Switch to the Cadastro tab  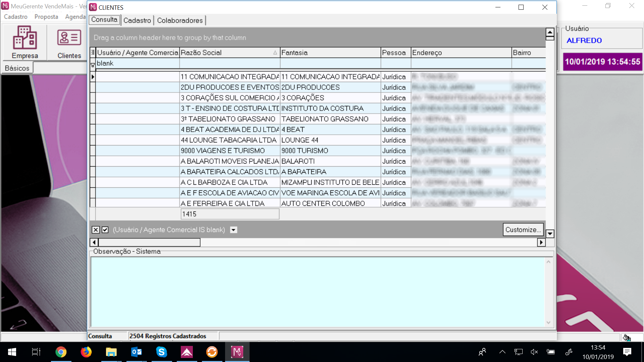pyautogui.click(x=137, y=20)
